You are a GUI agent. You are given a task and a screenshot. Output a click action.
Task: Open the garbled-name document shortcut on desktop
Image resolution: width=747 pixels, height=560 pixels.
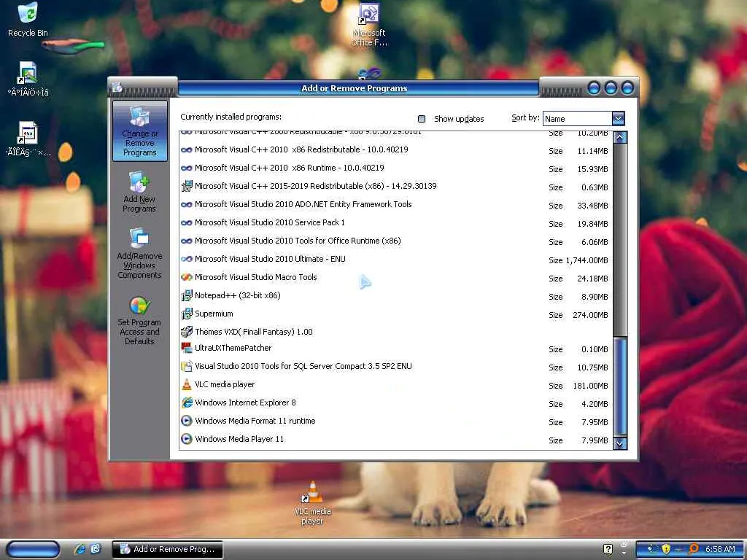(28, 139)
